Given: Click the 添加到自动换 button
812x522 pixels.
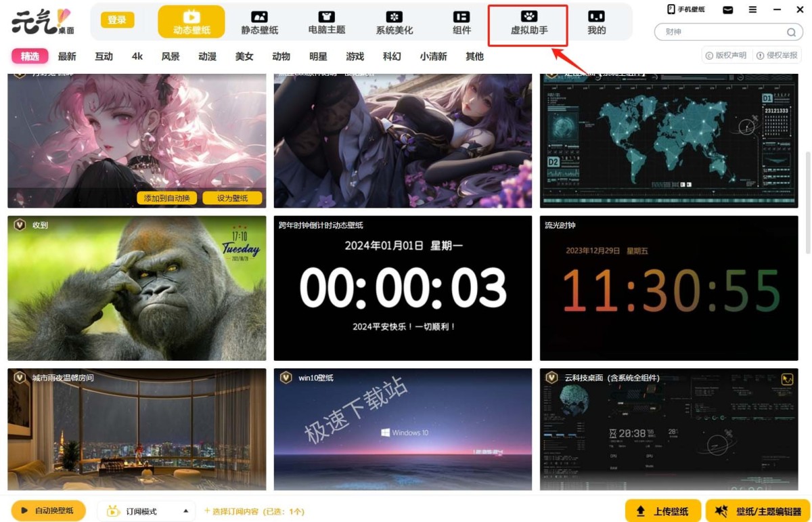Looking at the screenshot, I should coord(167,198).
